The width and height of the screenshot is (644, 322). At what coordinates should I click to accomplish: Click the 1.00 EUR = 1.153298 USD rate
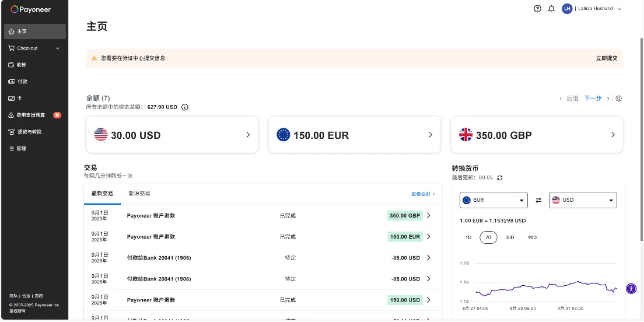pyautogui.click(x=493, y=220)
